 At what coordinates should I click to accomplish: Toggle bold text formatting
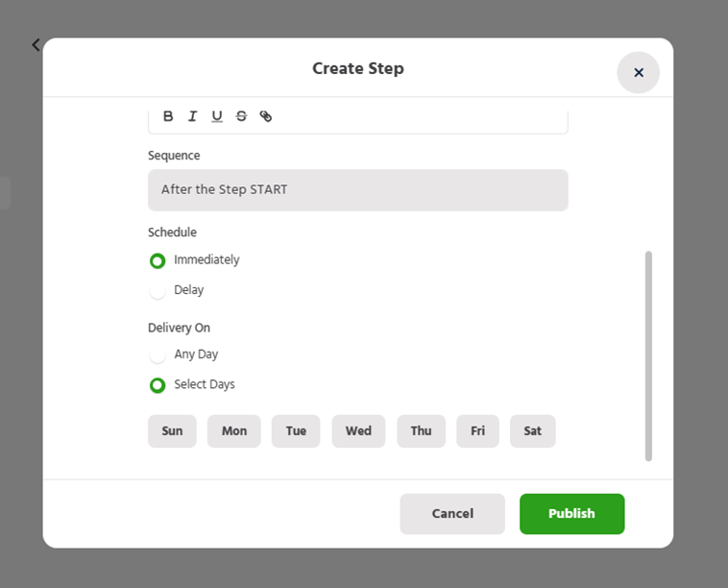pyautogui.click(x=168, y=116)
